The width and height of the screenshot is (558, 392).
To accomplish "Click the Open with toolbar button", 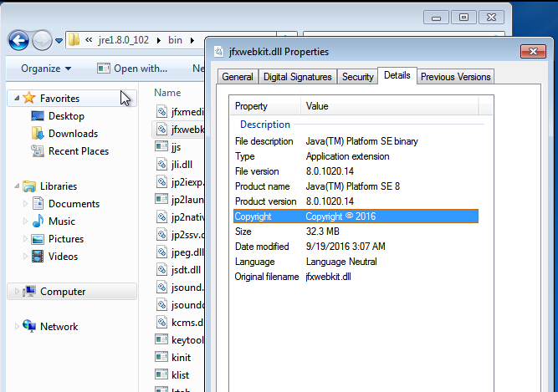I will pos(132,69).
